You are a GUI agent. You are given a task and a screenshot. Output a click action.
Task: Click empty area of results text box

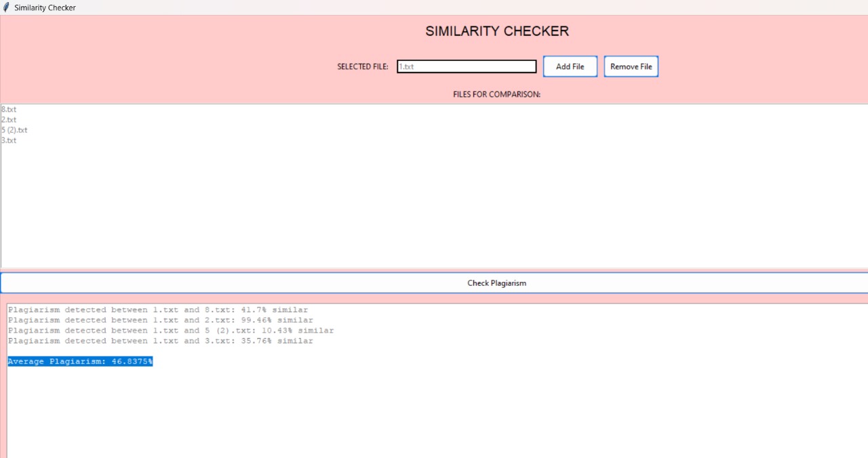click(434, 413)
